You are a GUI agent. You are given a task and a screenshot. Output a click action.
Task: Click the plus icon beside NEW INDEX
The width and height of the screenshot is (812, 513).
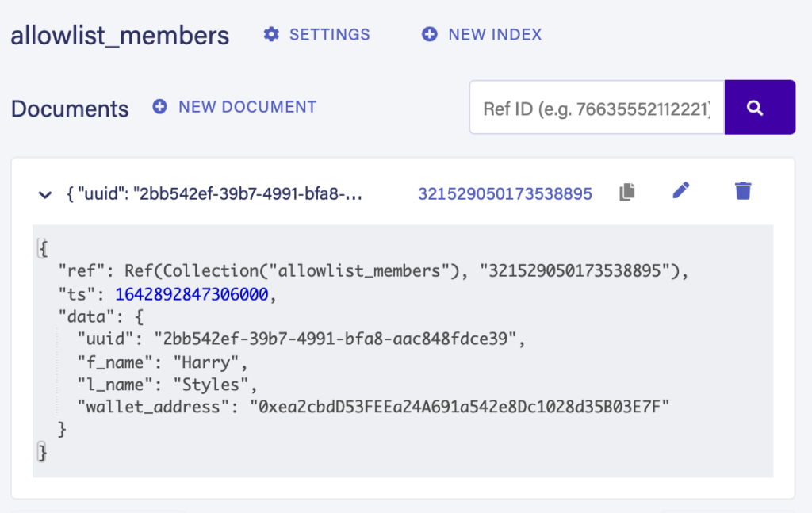pos(430,34)
